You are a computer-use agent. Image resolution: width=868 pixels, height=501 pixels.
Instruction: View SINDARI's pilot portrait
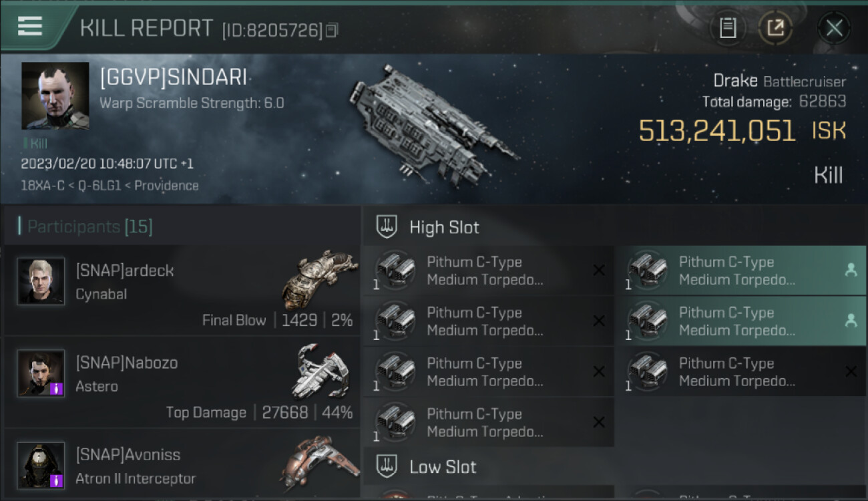pyautogui.click(x=55, y=96)
